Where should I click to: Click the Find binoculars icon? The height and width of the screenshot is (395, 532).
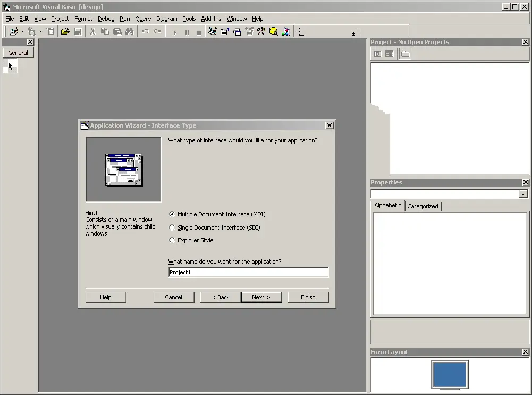(130, 32)
